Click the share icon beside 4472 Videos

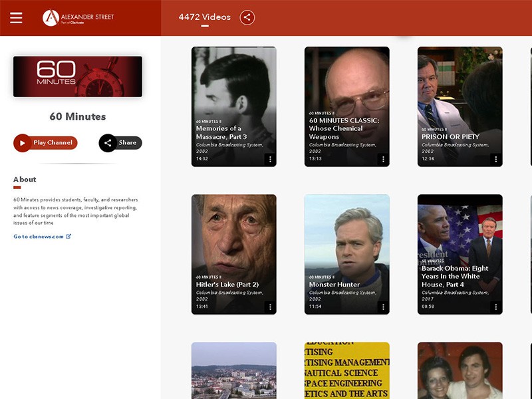coord(247,18)
